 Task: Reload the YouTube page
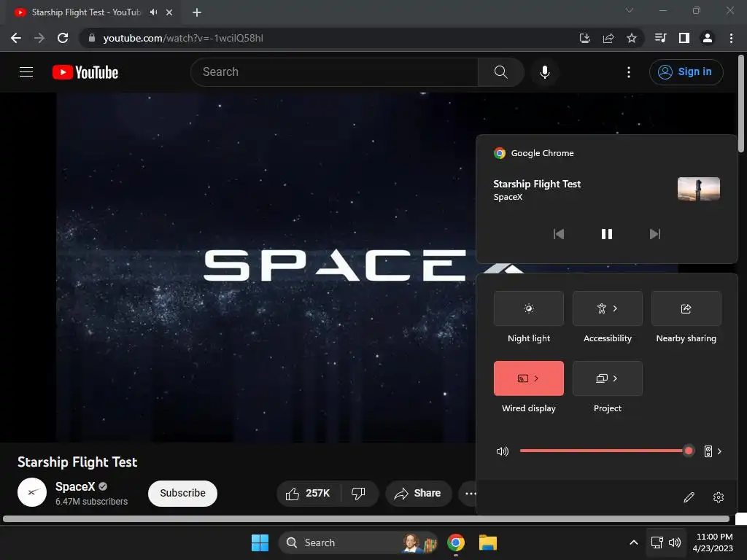[63, 38]
